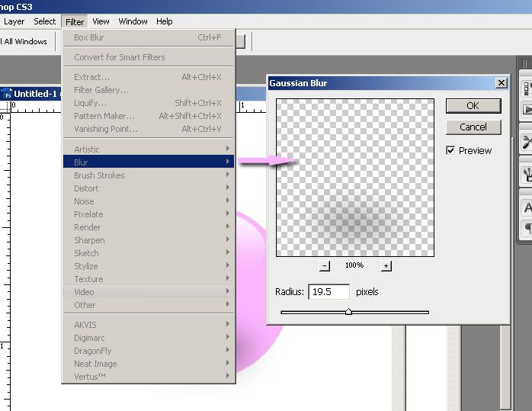The width and height of the screenshot is (532, 411).
Task: Open the Paragraph panel icon
Action: [x=528, y=228]
